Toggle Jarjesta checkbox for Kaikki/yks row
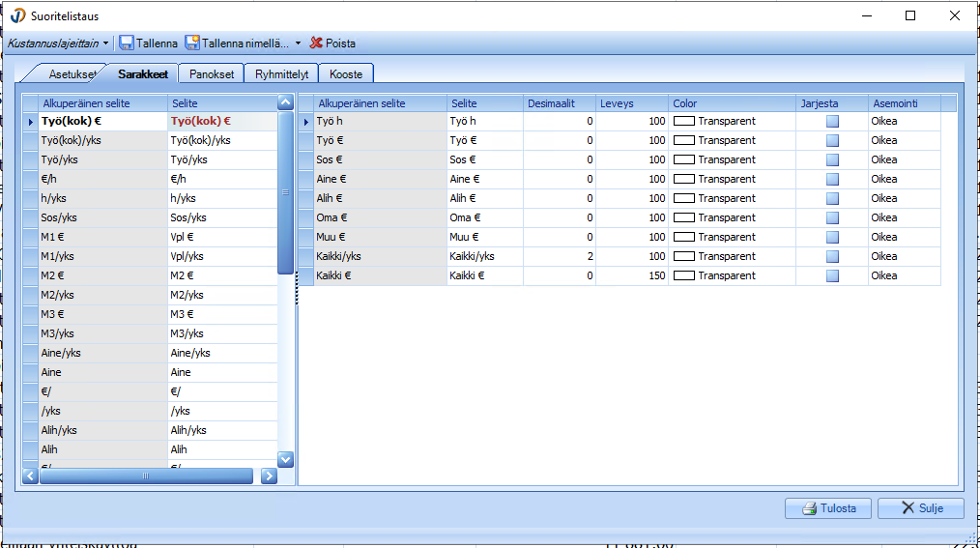This screenshot has width=980, height=548. coord(832,257)
